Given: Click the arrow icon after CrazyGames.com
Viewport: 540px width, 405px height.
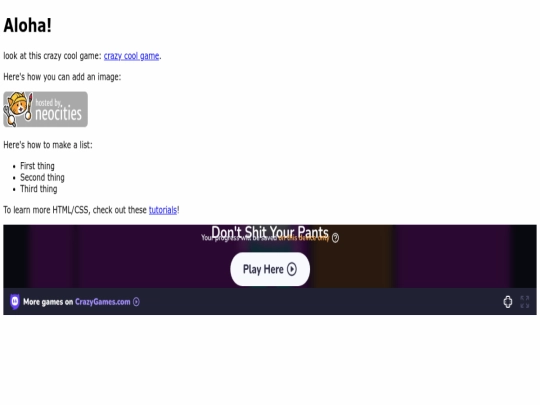Looking at the screenshot, I should point(136,302).
